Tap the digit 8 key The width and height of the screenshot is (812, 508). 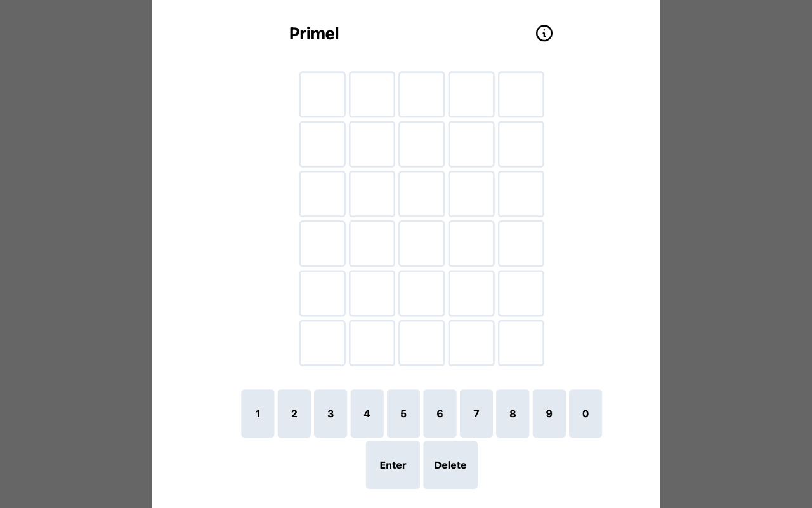pyautogui.click(x=513, y=413)
